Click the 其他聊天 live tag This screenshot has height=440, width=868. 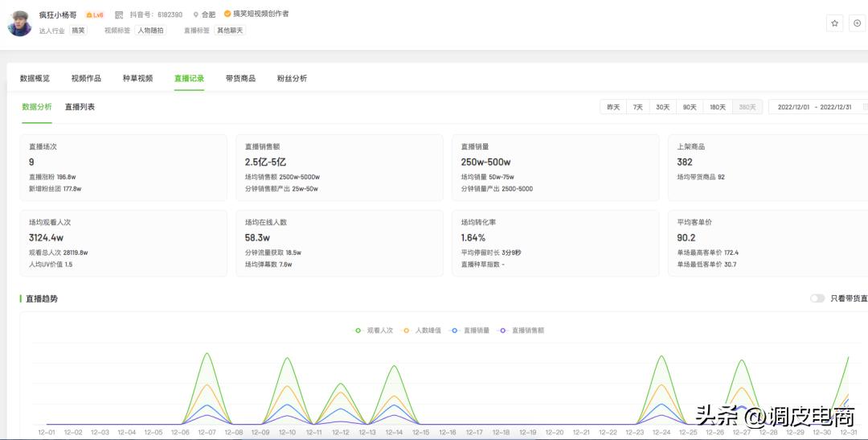click(230, 31)
